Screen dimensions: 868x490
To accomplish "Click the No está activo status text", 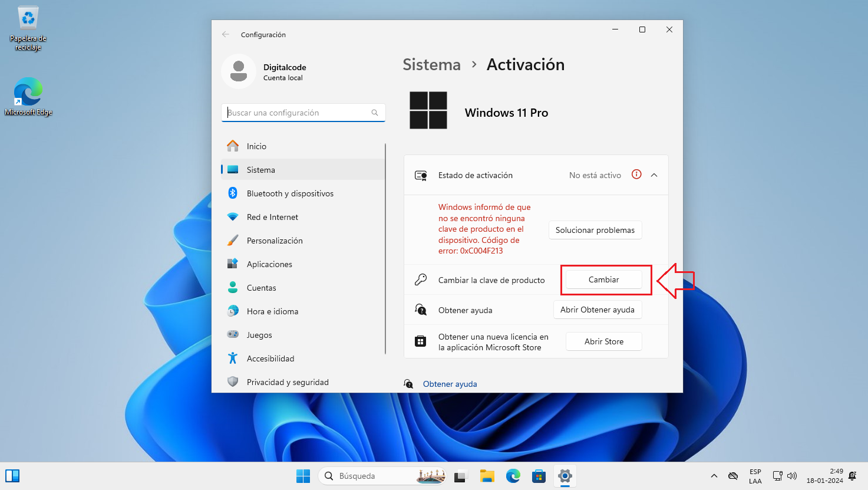I will click(x=595, y=175).
